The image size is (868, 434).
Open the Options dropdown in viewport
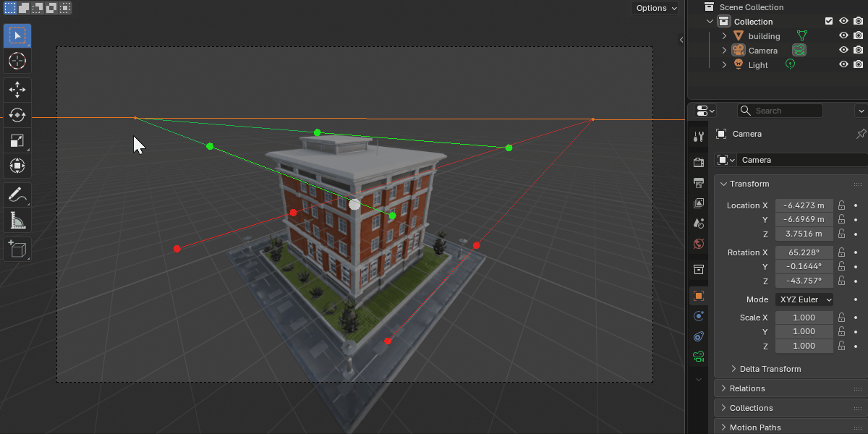click(x=656, y=8)
